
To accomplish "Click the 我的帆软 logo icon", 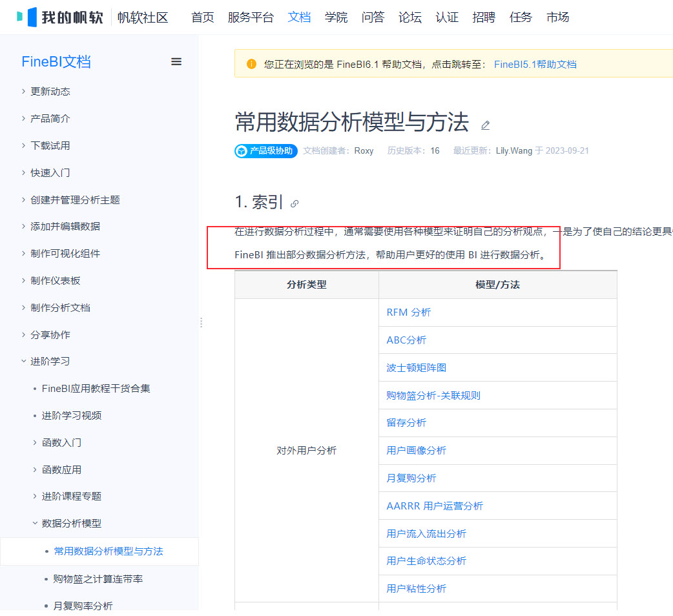I will click(x=26, y=17).
